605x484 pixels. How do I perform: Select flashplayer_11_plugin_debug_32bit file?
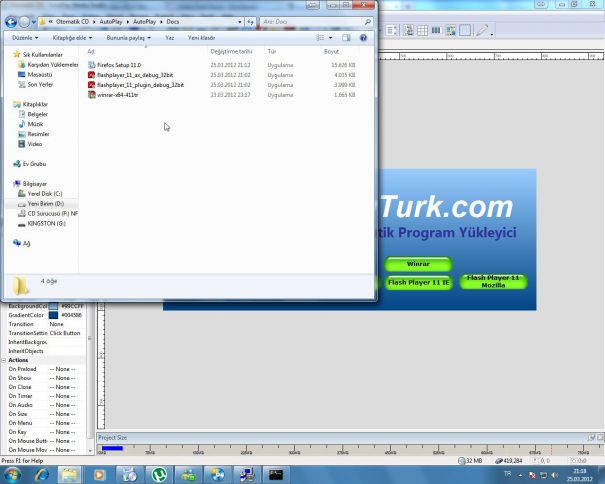[x=140, y=85]
